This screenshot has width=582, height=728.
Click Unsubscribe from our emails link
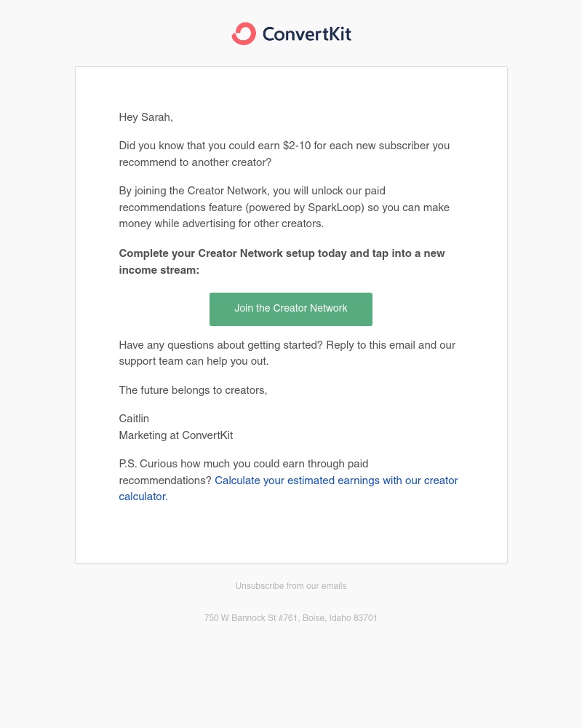(291, 586)
